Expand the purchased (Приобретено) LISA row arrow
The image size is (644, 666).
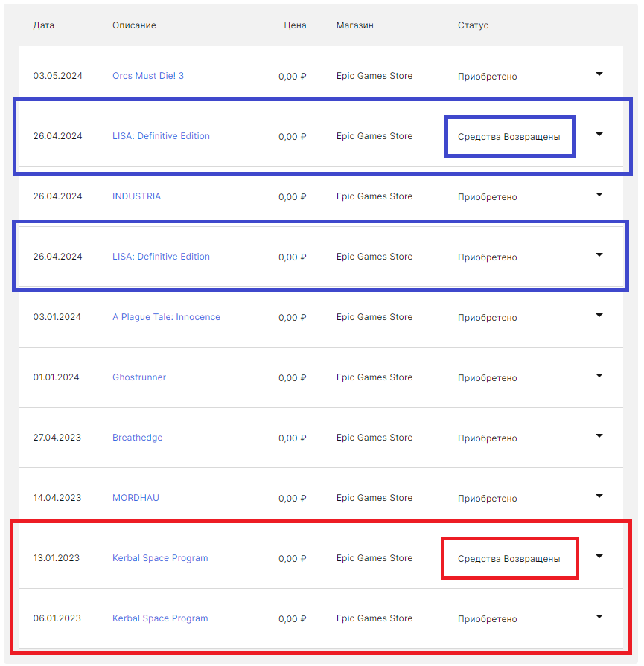(x=599, y=255)
